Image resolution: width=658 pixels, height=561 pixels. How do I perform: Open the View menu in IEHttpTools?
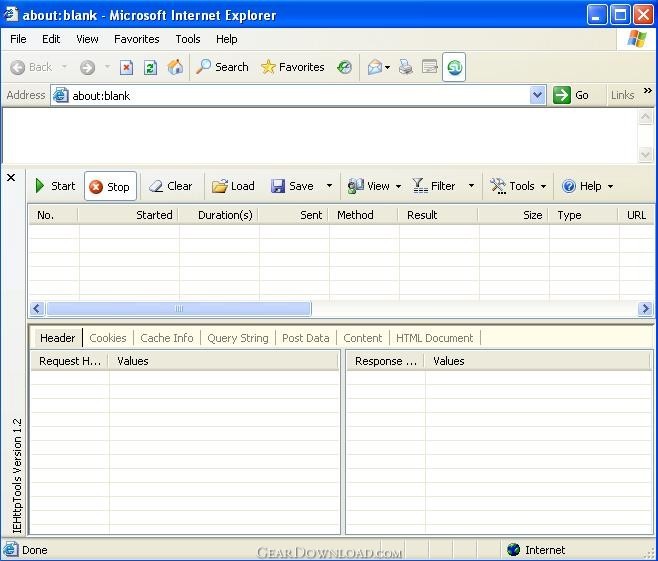[369, 186]
